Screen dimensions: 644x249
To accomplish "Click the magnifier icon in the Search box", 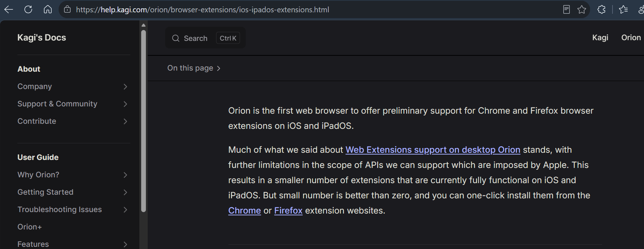I will pos(176,38).
